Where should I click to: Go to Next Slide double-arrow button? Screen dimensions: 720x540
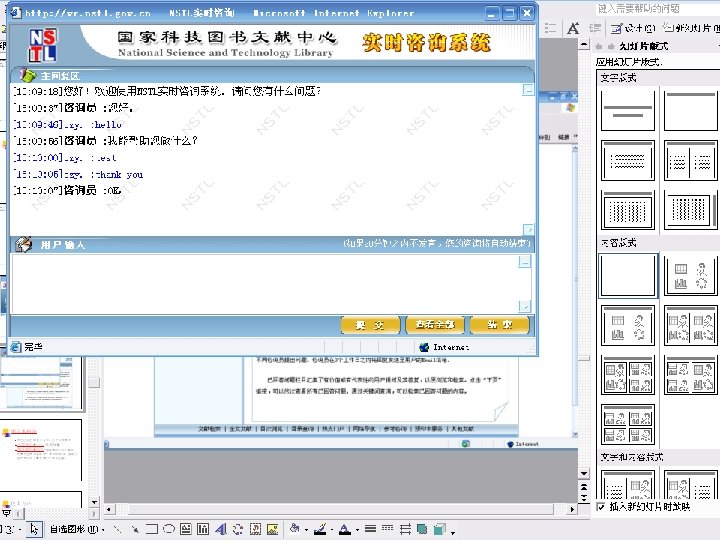point(584,498)
